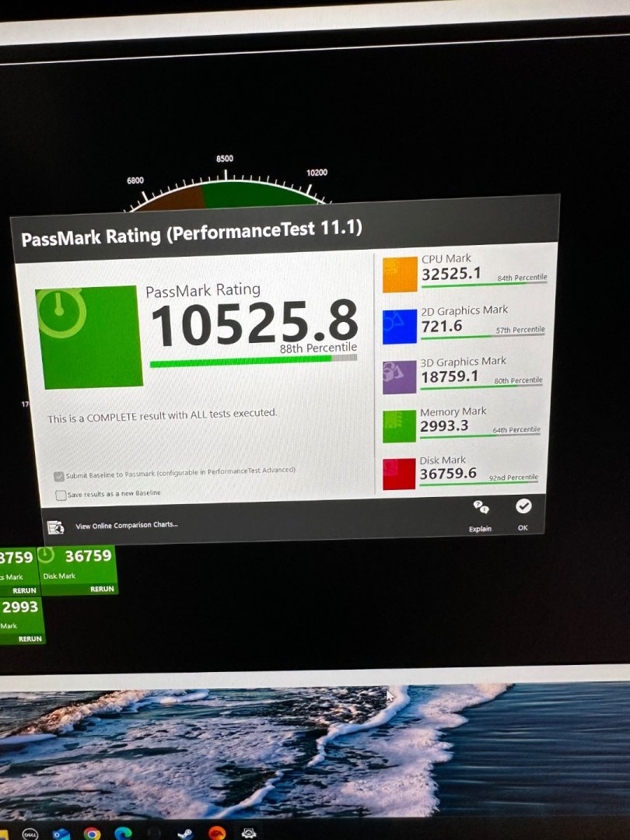Click the Explain button label
Image resolution: width=630 pixels, height=840 pixels.
click(480, 529)
